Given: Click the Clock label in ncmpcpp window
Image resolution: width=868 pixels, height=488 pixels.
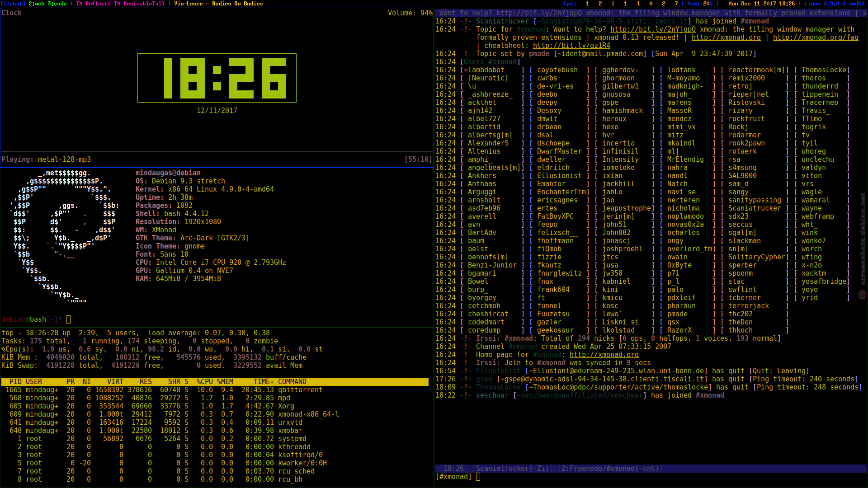Looking at the screenshot, I should pyautogui.click(x=12, y=13).
